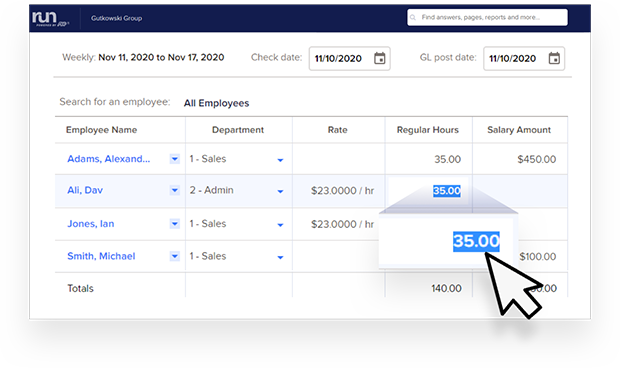Click All Employees search filter
The height and width of the screenshot is (368, 620).
pos(216,103)
